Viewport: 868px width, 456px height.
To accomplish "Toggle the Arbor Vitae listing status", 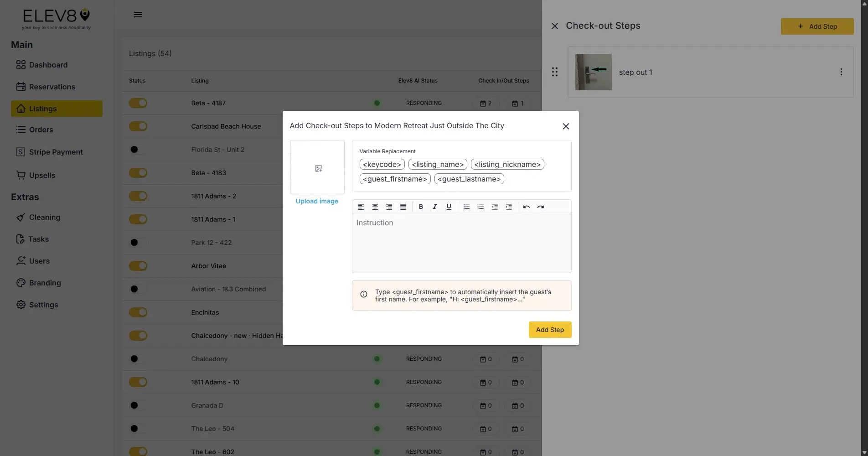I will (138, 265).
